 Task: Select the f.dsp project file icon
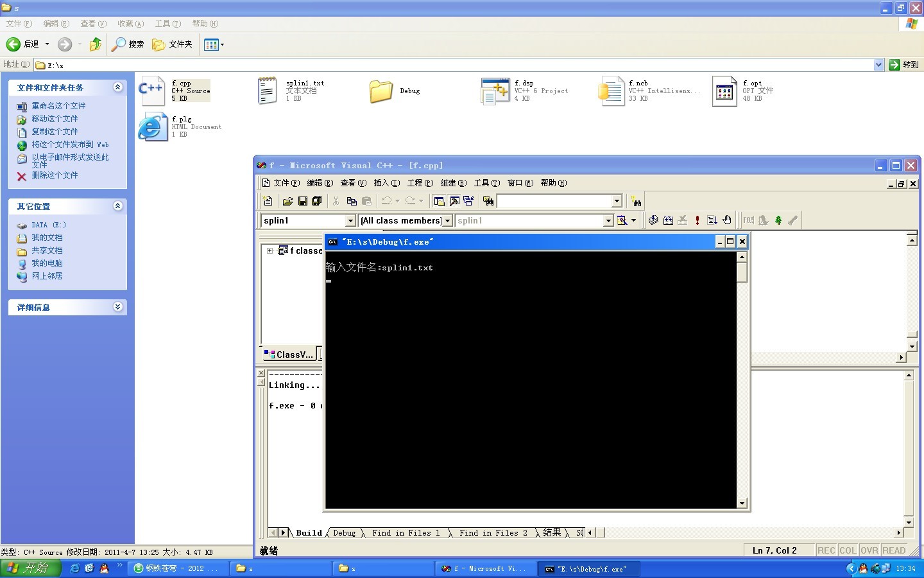point(495,91)
